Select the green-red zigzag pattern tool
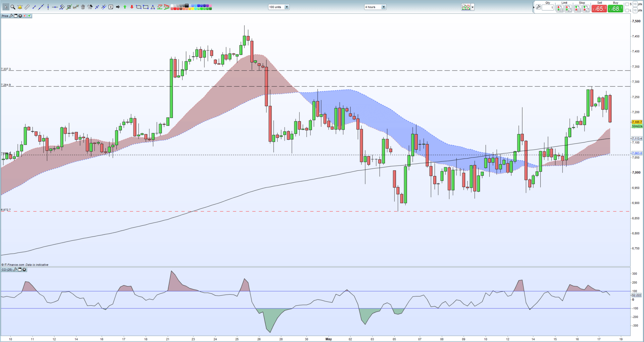644x342 pixels. coord(160,7)
